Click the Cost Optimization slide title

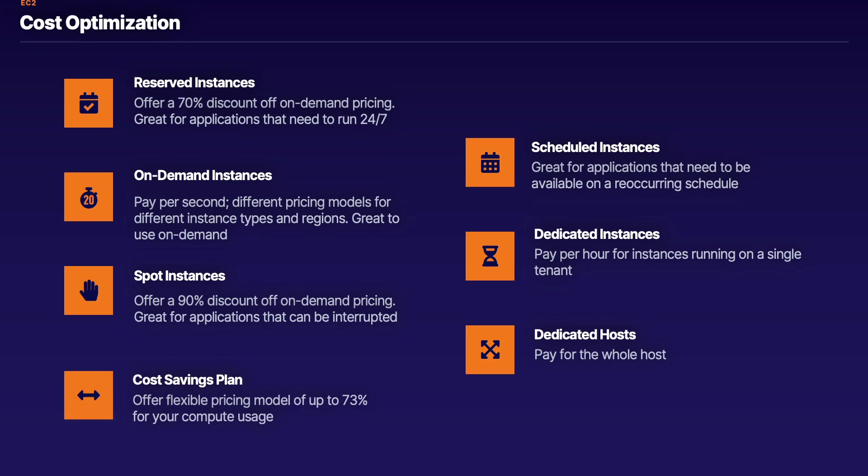point(100,23)
